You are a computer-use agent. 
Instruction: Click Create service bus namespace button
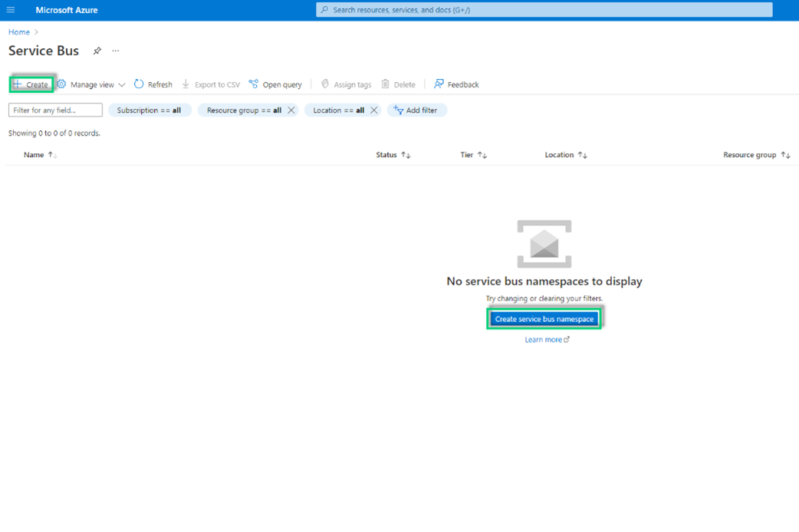544,319
